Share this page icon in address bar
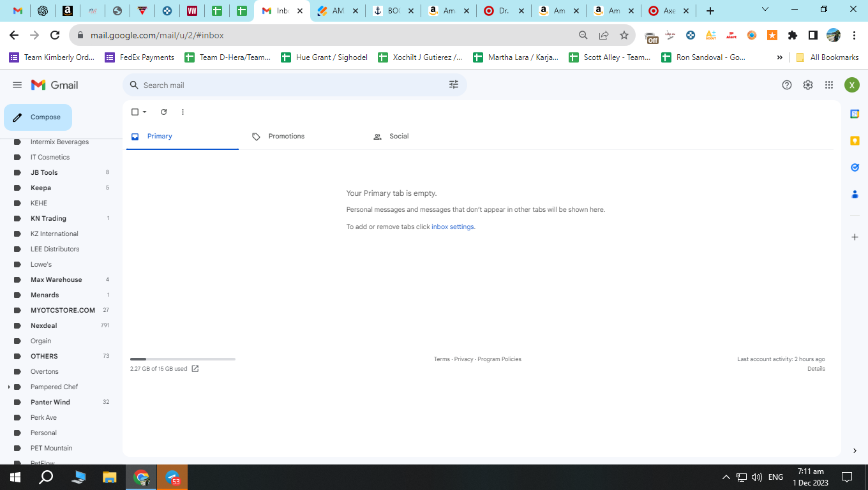 604,35
